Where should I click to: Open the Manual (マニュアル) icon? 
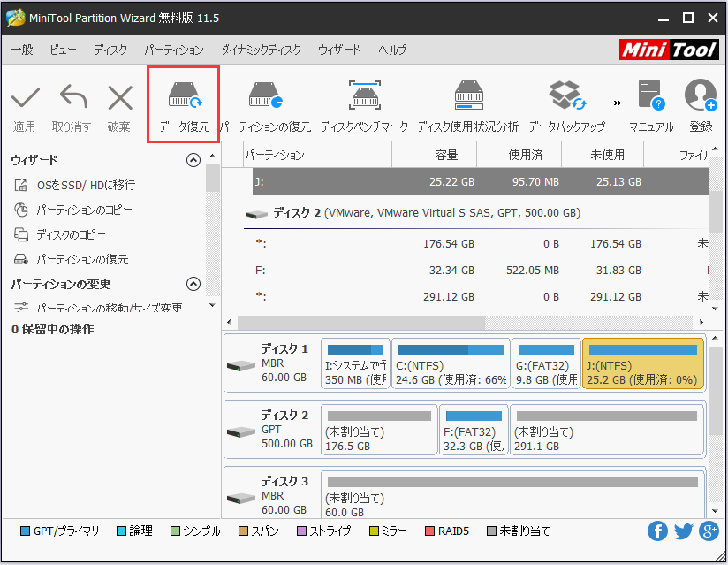click(651, 95)
